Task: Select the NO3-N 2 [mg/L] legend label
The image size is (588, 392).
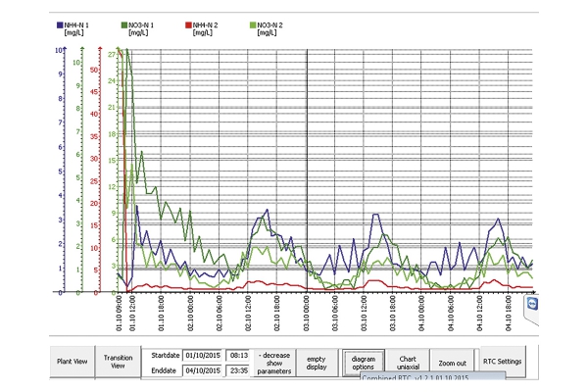Action: coord(269,28)
